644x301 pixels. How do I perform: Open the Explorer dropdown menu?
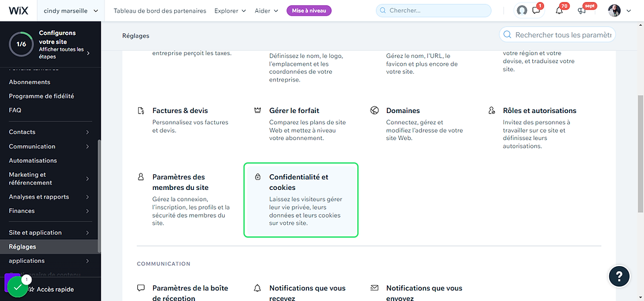tap(230, 11)
